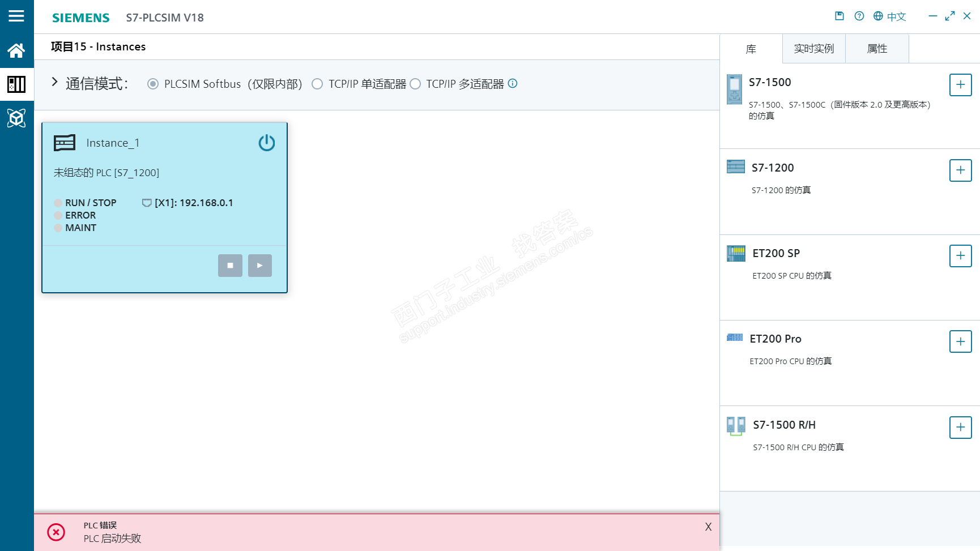
Task: Click the ET200 SP library icon
Action: pos(736,253)
